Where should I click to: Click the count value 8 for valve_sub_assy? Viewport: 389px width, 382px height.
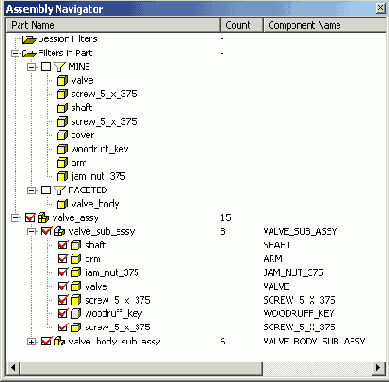(223, 231)
